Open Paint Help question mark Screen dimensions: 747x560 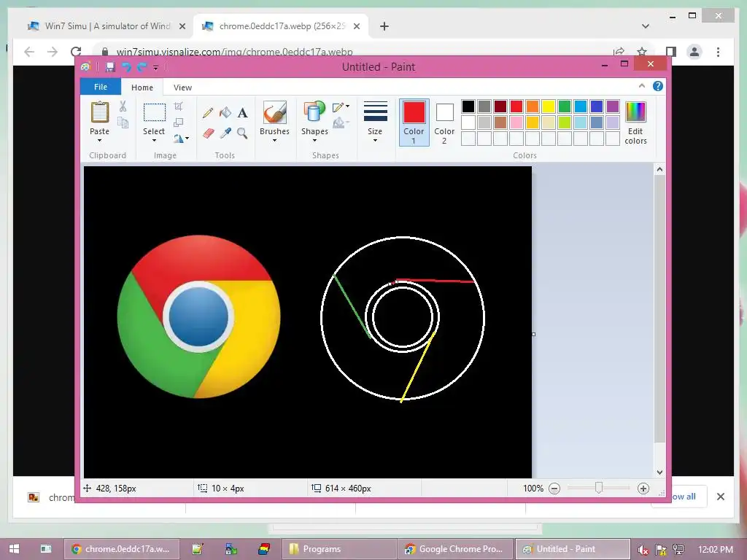pos(658,86)
